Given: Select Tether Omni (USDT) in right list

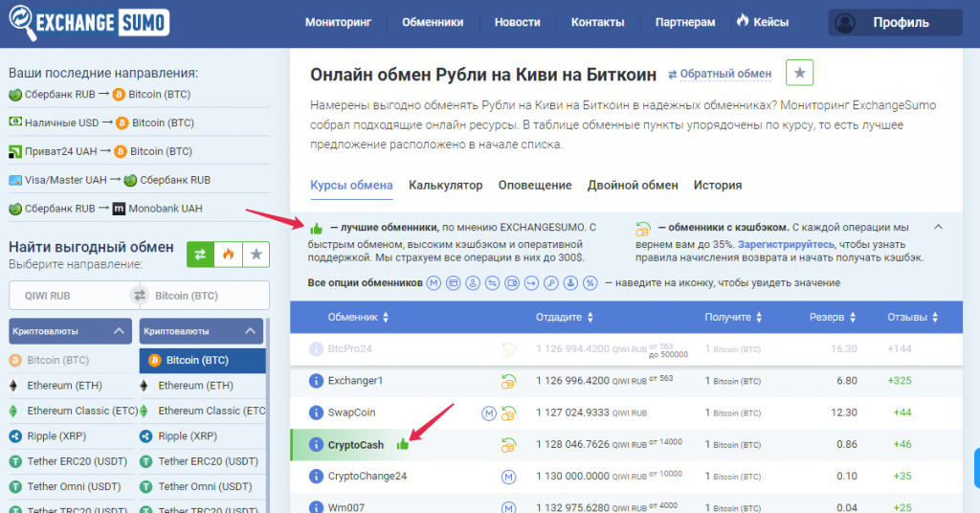Looking at the screenshot, I should click(x=205, y=487).
